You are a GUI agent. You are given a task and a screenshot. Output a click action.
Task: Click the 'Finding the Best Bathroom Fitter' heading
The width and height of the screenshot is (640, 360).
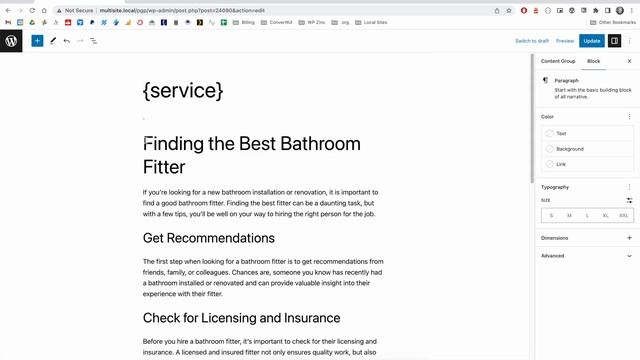point(251,156)
